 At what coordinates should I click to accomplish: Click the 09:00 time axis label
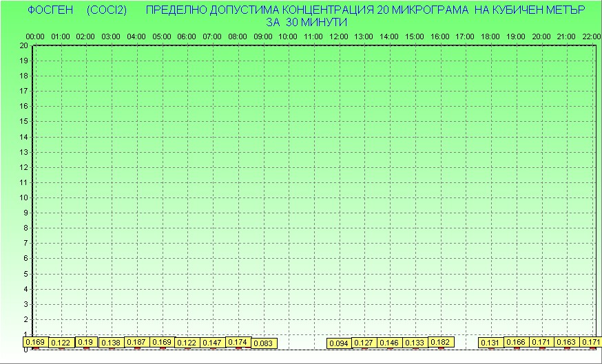[263, 37]
